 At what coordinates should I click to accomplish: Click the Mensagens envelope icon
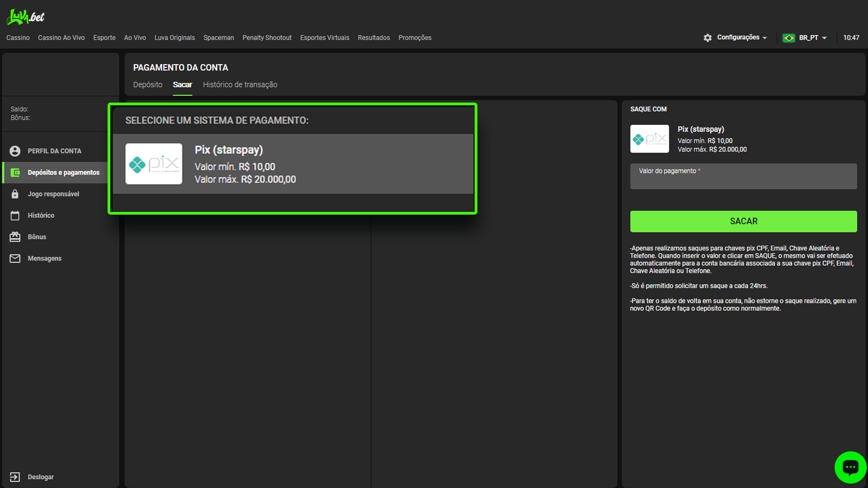tap(15, 258)
